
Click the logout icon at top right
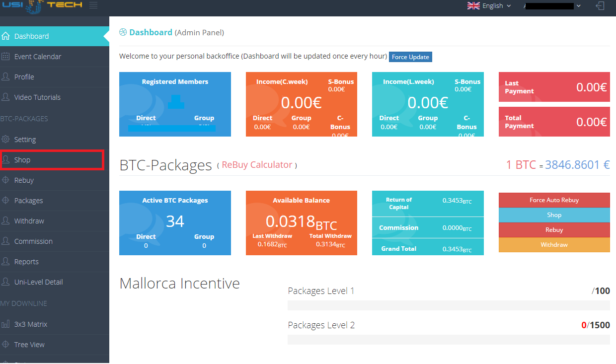[600, 6]
